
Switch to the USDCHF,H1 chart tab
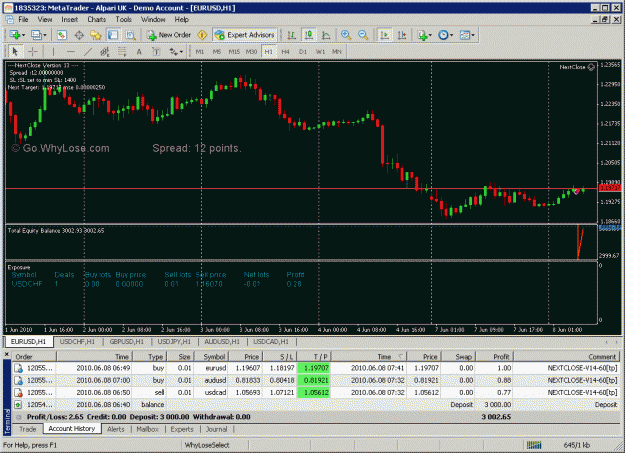tap(77, 342)
